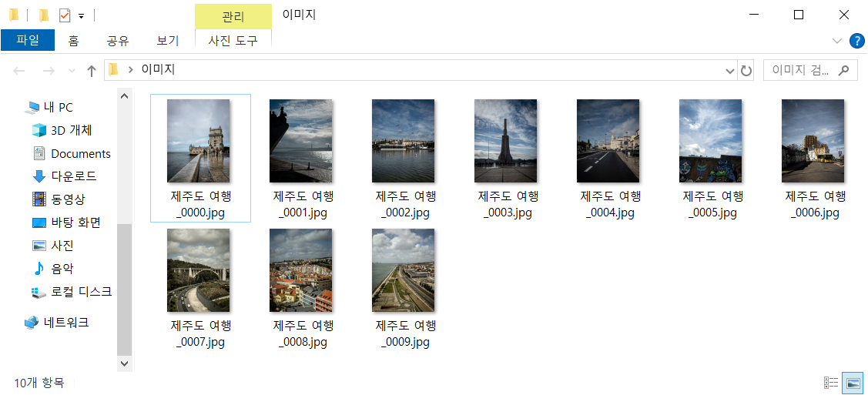
Task: Click the 이미지 breadcrumb in address bar
Action: tap(159, 70)
